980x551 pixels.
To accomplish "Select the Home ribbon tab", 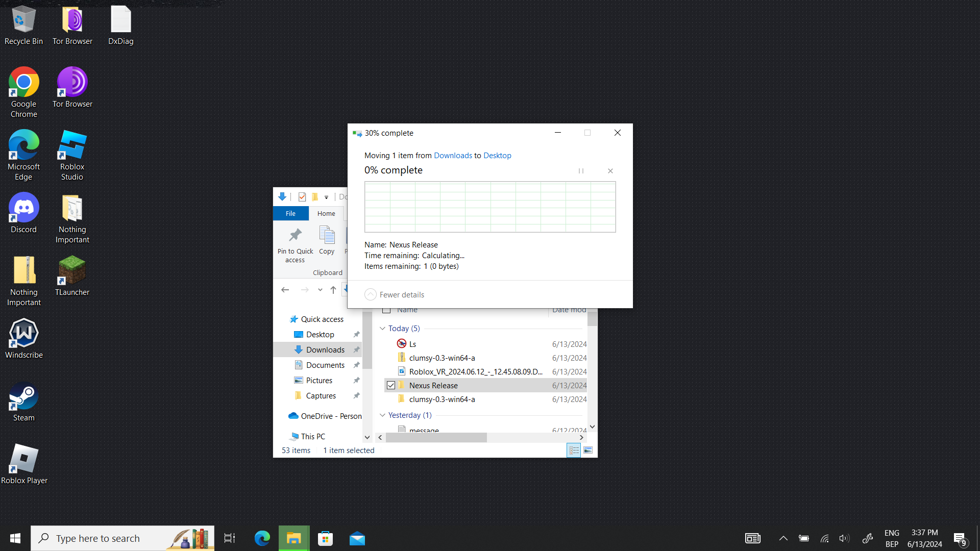I will click(326, 213).
